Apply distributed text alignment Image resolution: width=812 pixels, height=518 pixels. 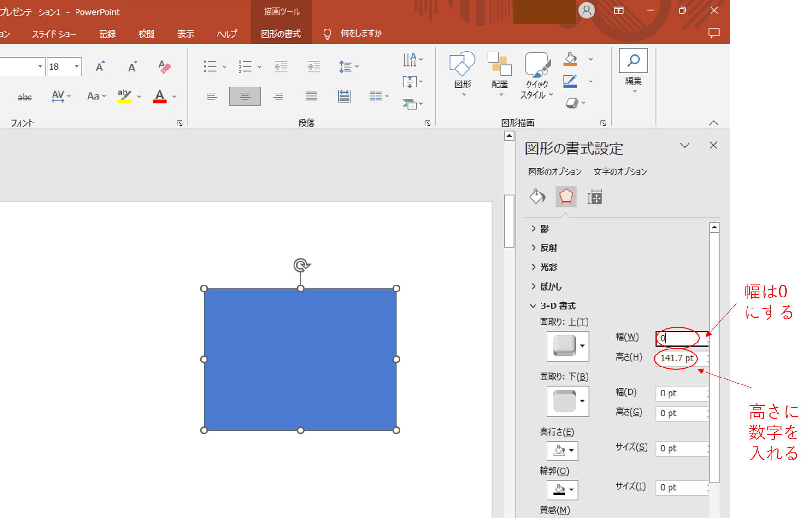coord(344,96)
